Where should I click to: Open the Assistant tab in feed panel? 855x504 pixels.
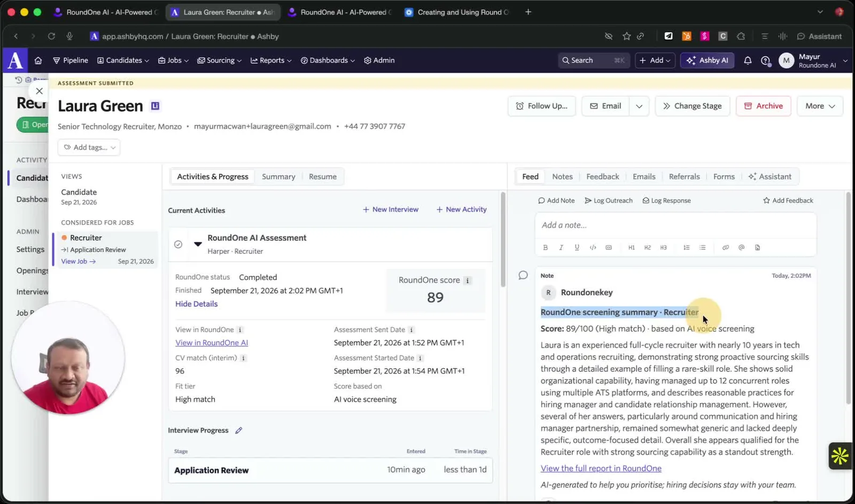pos(770,176)
